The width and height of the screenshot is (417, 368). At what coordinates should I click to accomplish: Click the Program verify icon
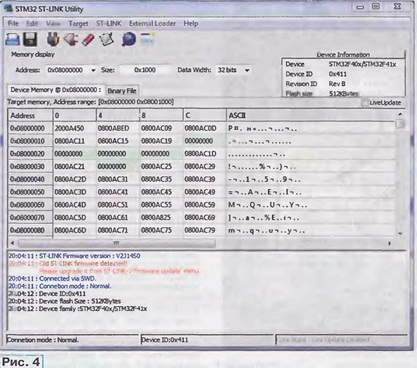107,40
